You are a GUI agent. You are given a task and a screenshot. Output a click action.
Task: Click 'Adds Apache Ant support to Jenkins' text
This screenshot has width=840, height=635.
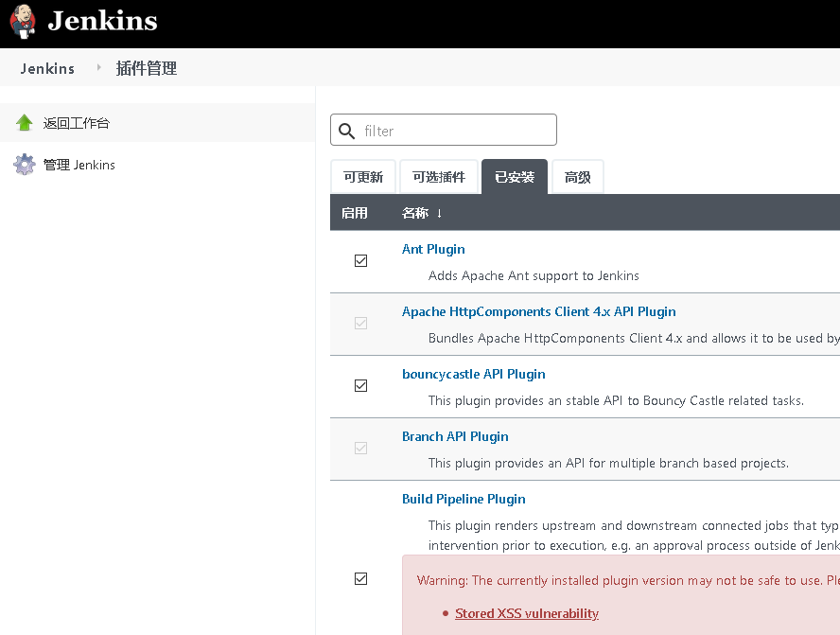point(534,276)
